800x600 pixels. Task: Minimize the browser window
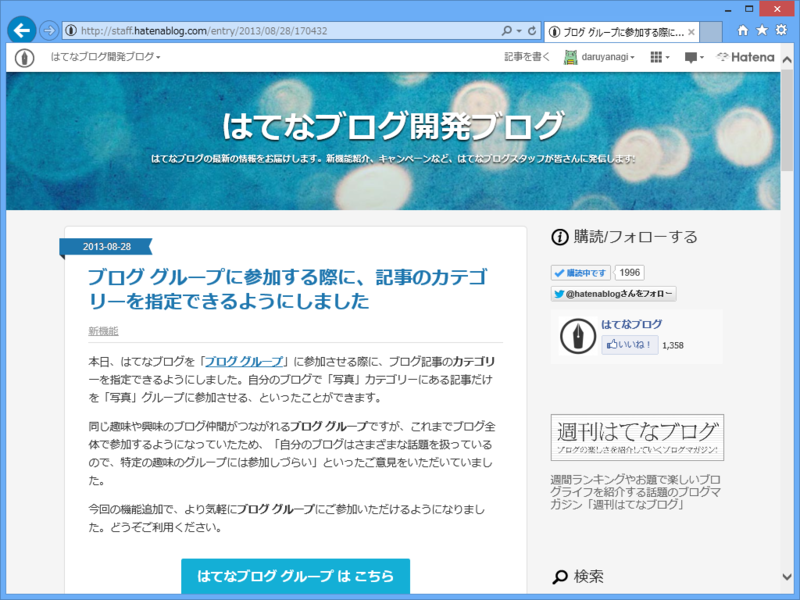728,9
